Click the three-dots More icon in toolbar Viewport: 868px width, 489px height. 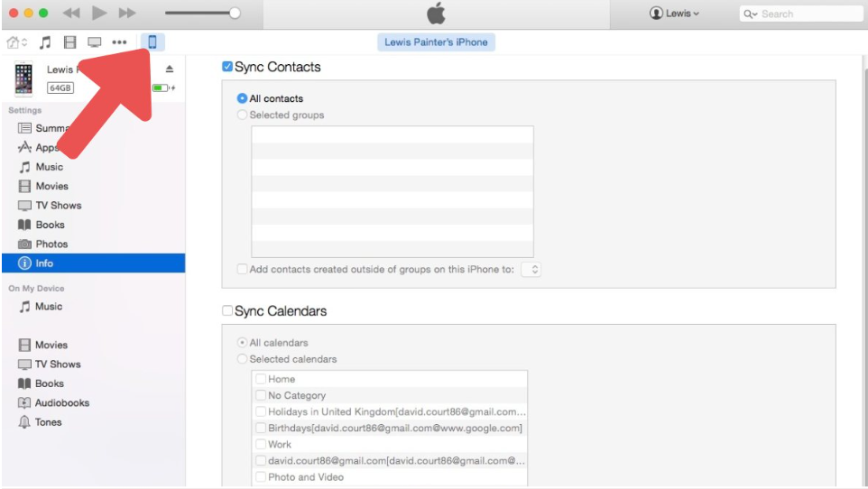[119, 42]
